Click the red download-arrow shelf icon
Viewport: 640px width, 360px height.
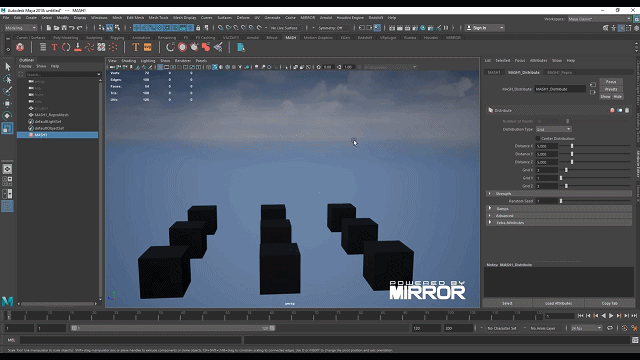[x=78, y=47]
